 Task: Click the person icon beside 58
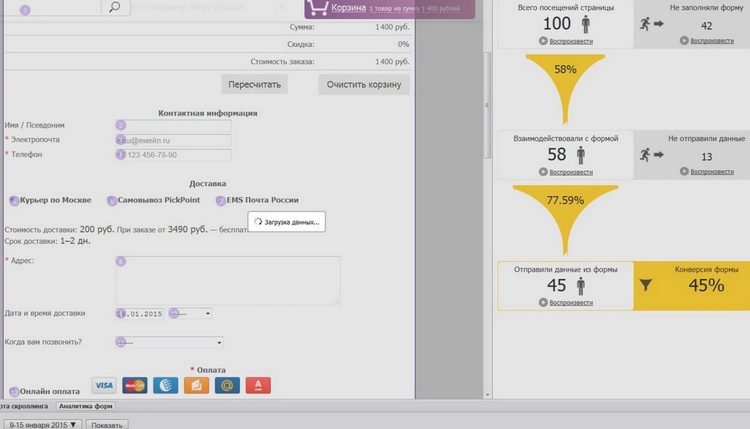[581, 155]
